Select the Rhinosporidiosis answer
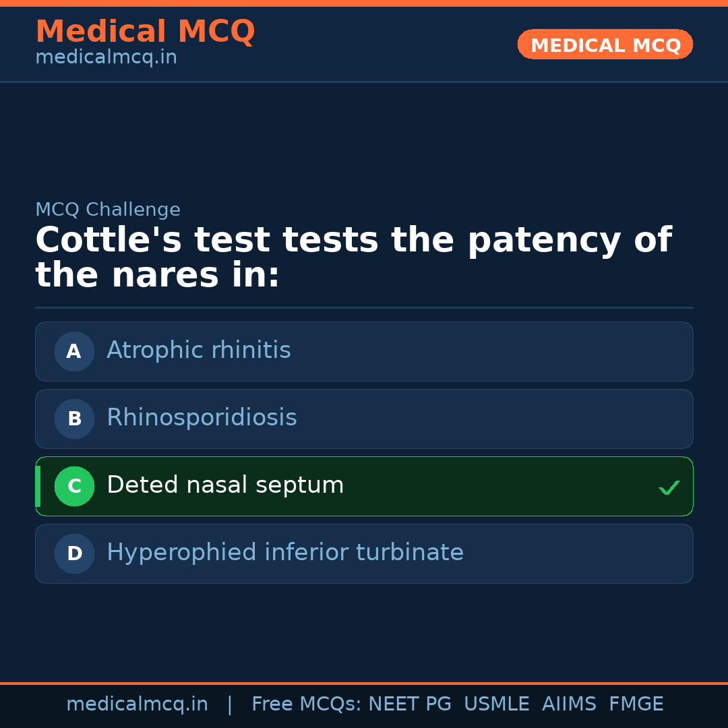The height and width of the screenshot is (728, 728). (x=202, y=418)
